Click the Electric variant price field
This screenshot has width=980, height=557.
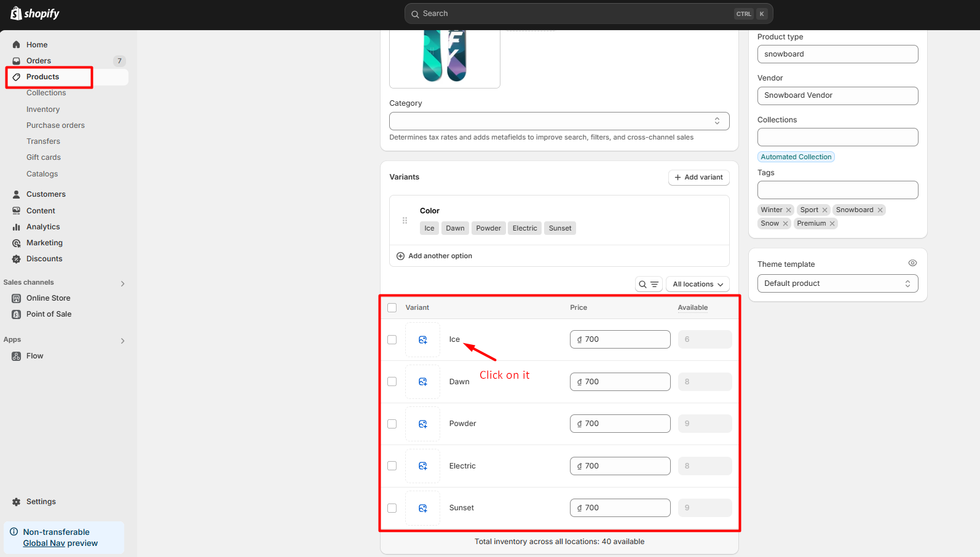tap(620, 466)
